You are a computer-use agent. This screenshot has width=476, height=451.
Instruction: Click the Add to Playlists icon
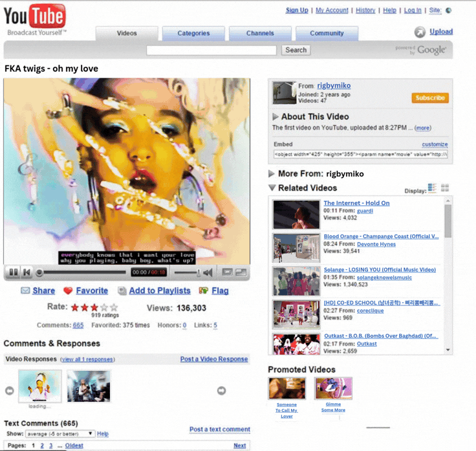tap(122, 291)
